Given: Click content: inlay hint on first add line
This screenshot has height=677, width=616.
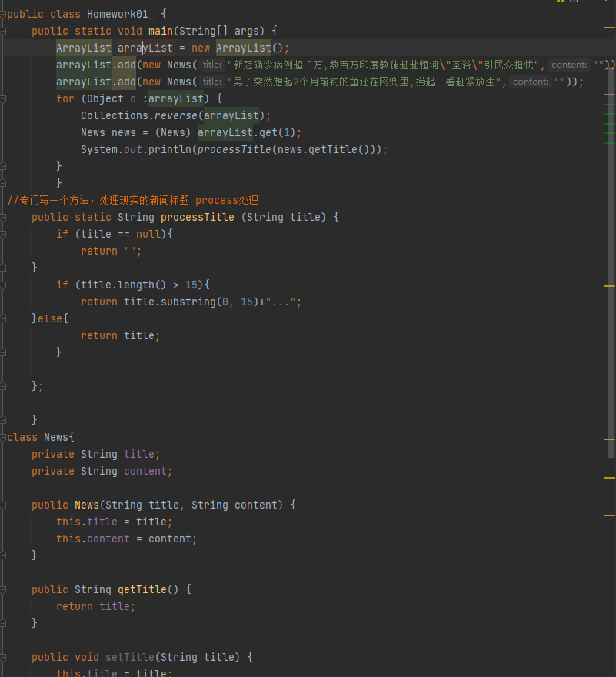Looking at the screenshot, I should tap(569, 65).
